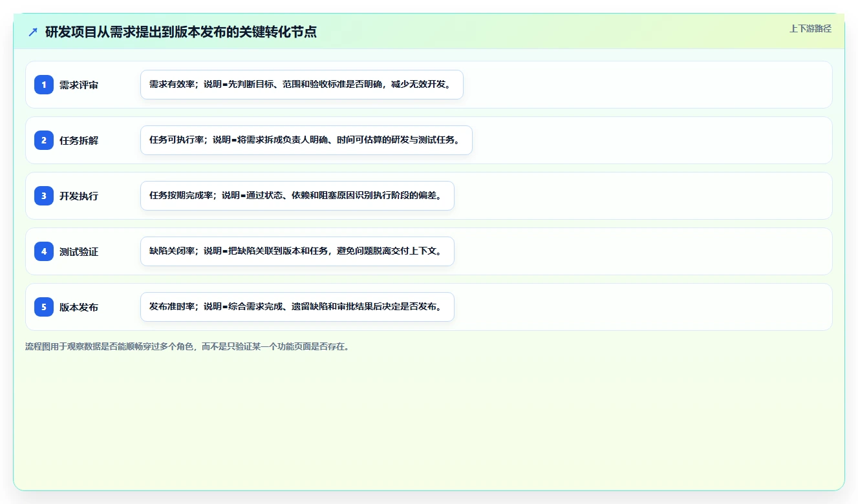Screen dimensions: 858x504
Task: Click the 测试验证 step label
Action: (79, 251)
